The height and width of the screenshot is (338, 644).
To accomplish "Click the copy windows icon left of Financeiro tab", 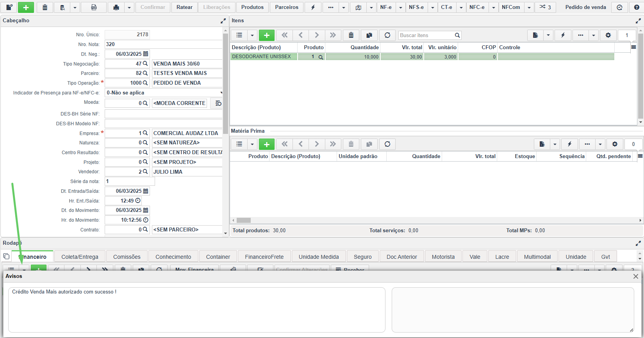I will pyautogui.click(x=6, y=256).
